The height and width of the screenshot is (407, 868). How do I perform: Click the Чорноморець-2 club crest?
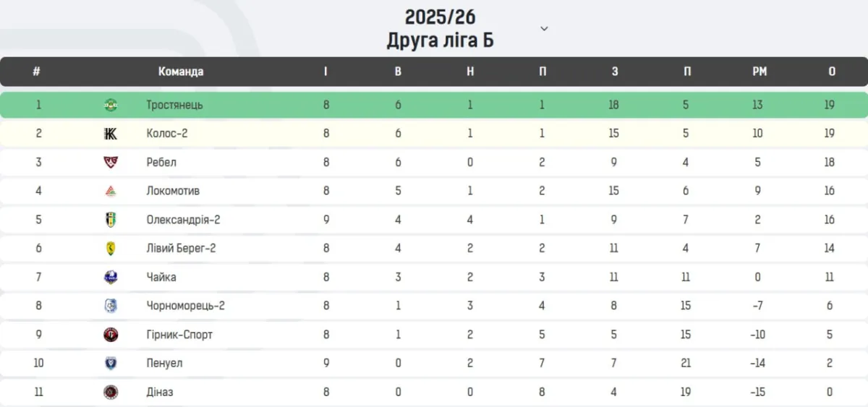(111, 306)
